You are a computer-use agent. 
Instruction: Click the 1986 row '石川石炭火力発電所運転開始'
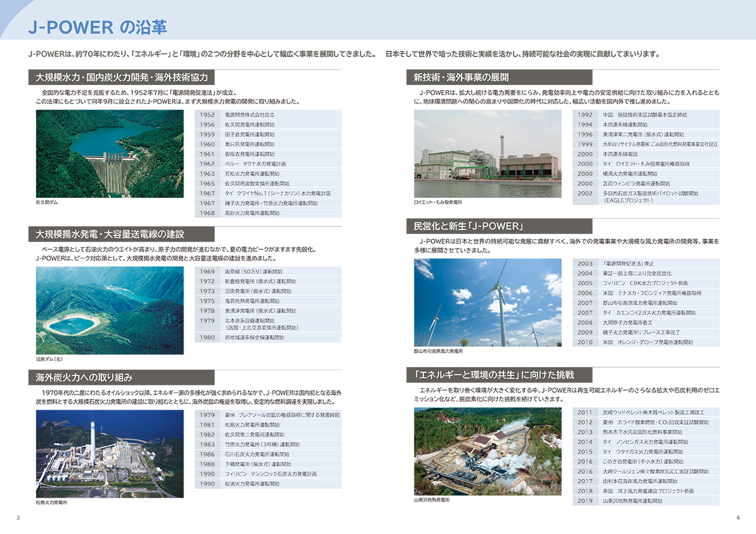point(268,455)
